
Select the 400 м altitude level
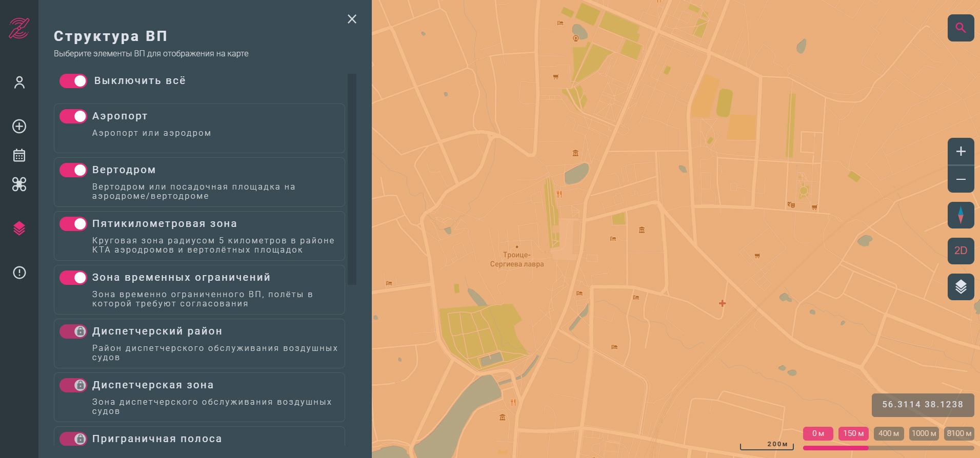[888, 433]
